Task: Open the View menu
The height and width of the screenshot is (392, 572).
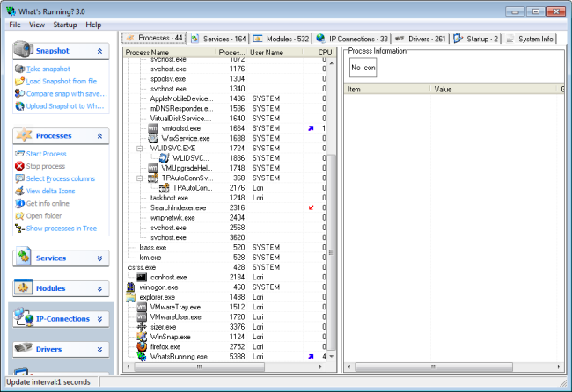Action: [37, 25]
